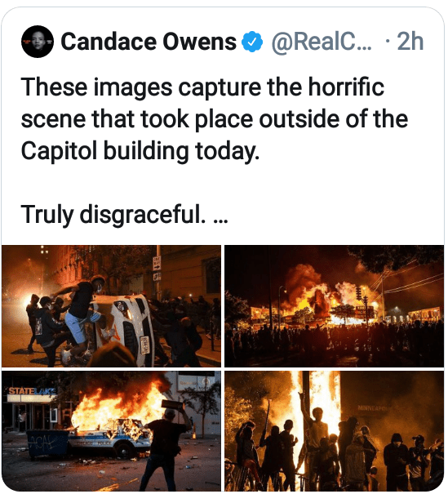Click the 'Truly disgraceful.' text line

pos(113,215)
